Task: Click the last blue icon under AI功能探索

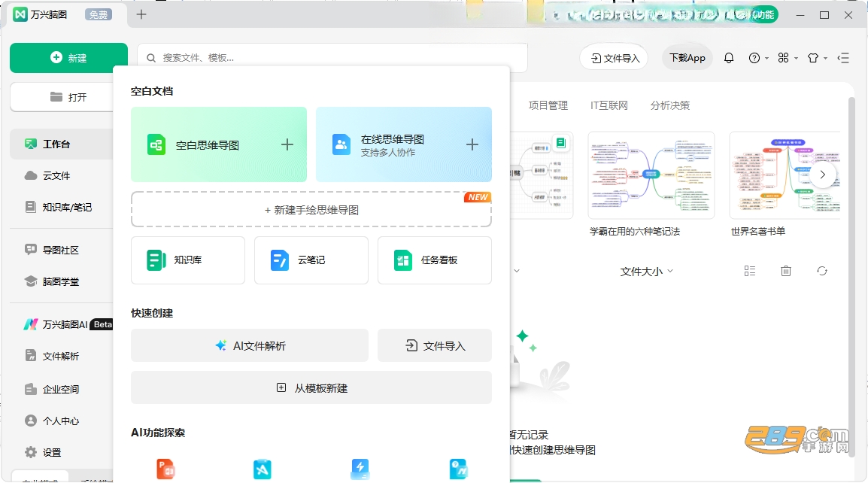Action: pyautogui.click(x=458, y=469)
